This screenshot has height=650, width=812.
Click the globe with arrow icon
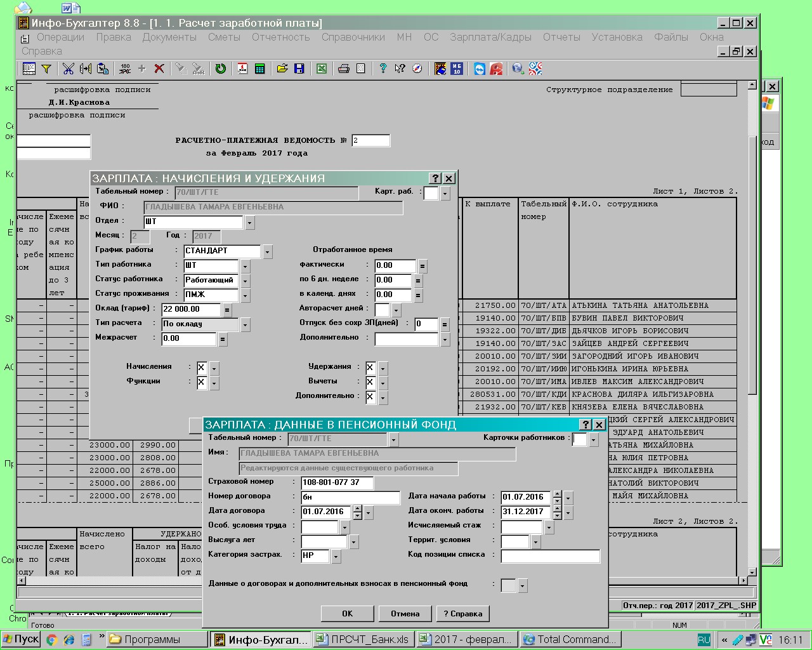point(518,69)
